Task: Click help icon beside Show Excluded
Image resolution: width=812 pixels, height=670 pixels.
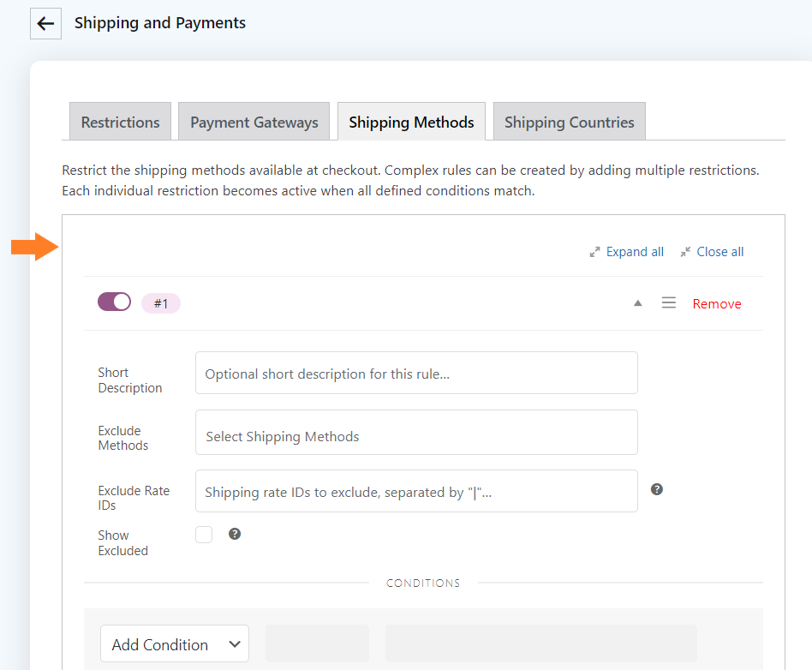Action: [235, 534]
